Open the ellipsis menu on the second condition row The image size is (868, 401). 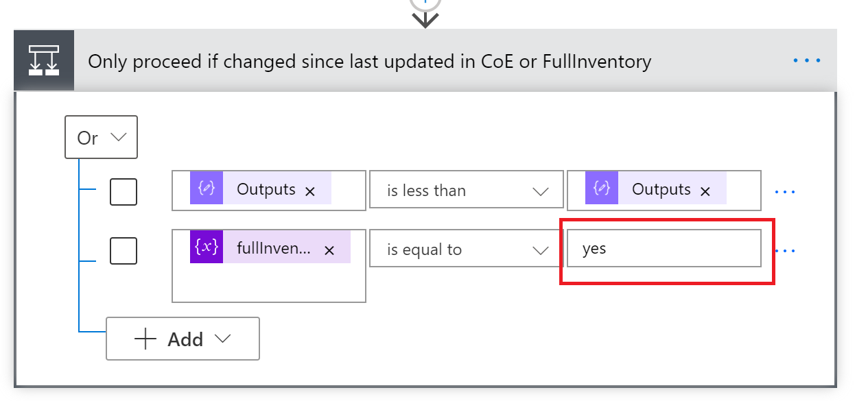[784, 251]
